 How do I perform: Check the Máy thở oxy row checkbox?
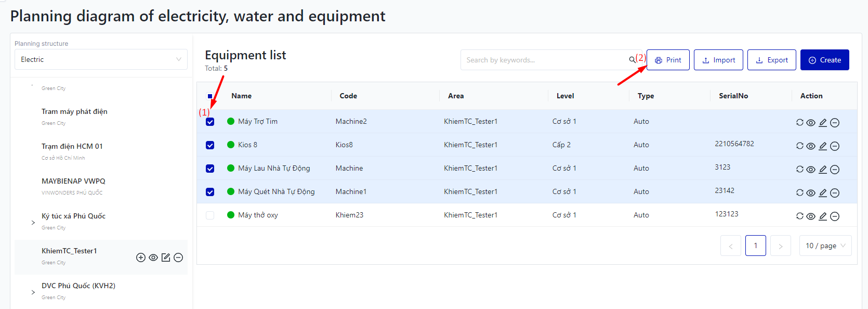[x=210, y=215]
